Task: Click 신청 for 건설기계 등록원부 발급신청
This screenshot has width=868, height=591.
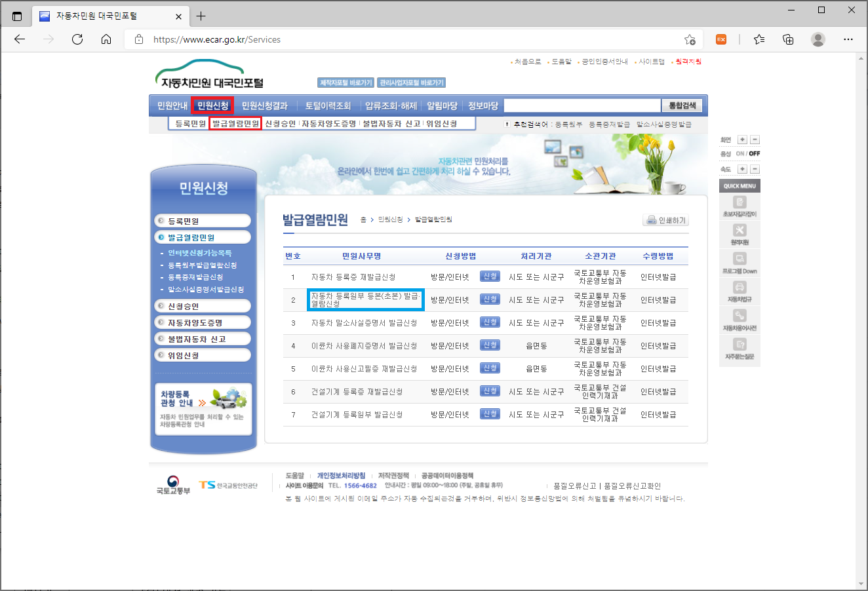Action: (x=490, y=414)
